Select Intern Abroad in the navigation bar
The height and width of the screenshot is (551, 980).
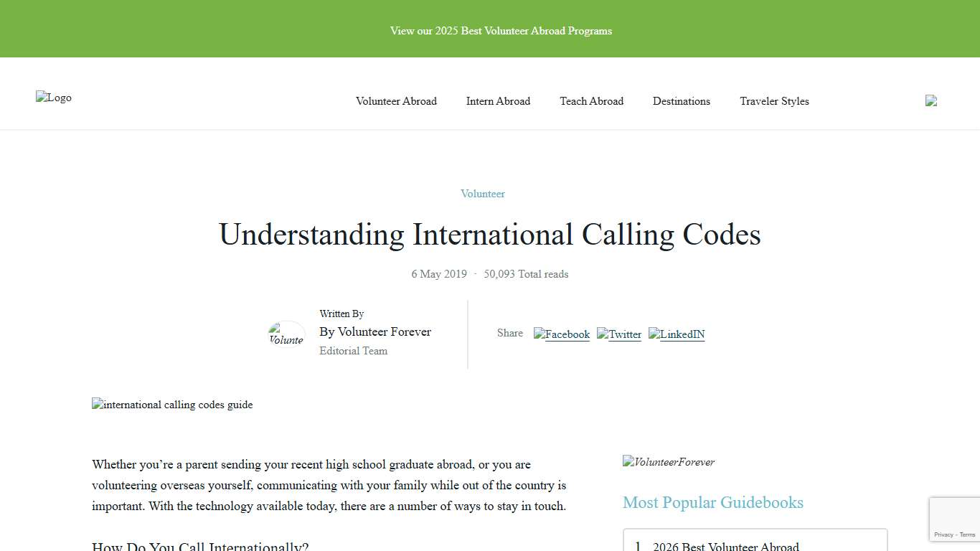[498, 101]
